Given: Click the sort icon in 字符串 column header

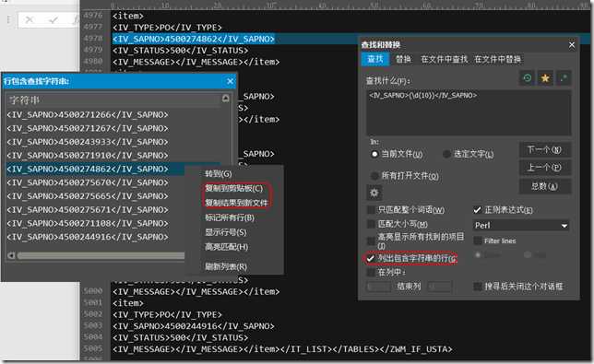Looking at the screenshot, I should (225, 100).
